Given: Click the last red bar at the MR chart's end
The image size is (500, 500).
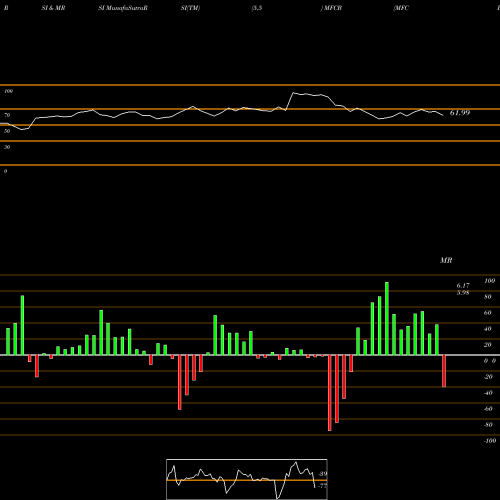Looking at the screenshot, I should click(444, 371).
